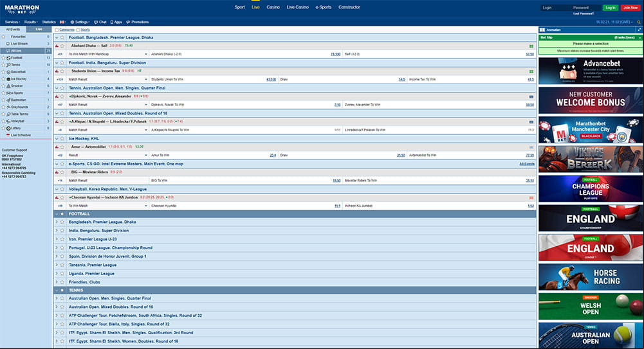Expand the Tanzania Premier League row
Image resolution: width=644 pixels, height=349 pixels.
57,265
